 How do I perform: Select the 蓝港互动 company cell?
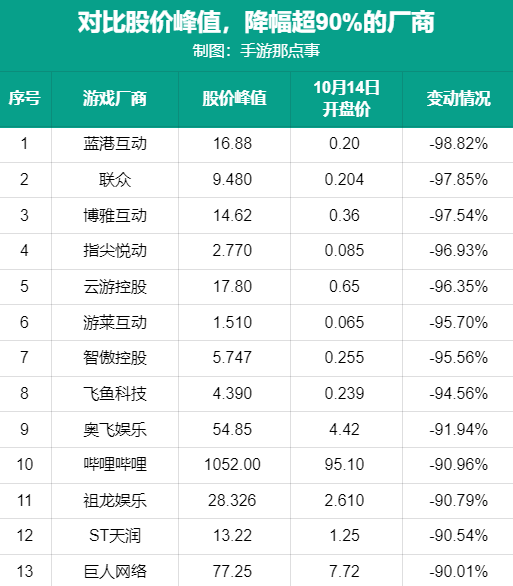point(115,144)
